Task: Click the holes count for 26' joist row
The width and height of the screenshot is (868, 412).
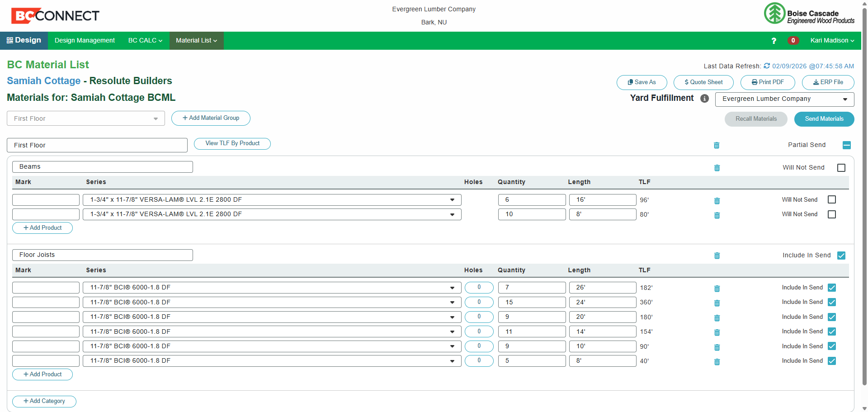Action: tap(479, 288)
